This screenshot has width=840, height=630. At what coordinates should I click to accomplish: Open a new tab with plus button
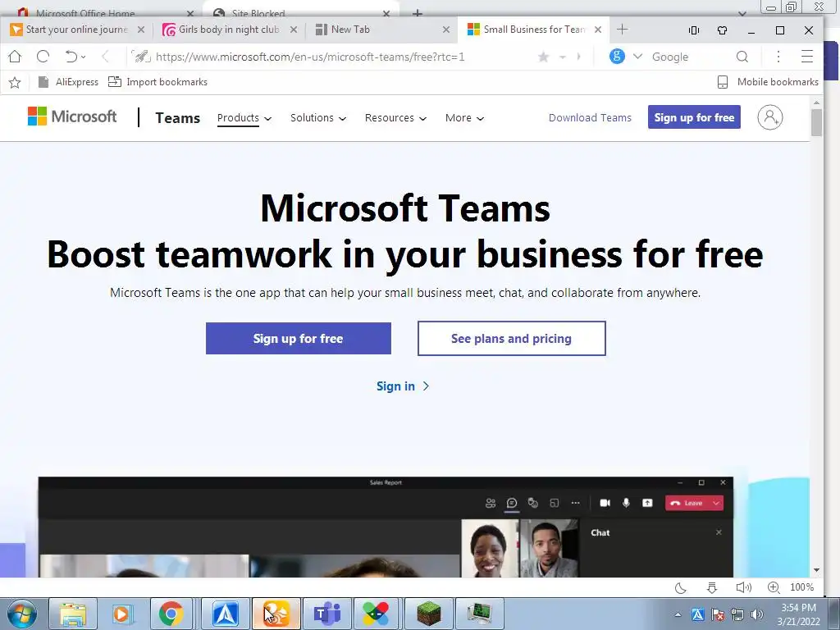[622, 30]
